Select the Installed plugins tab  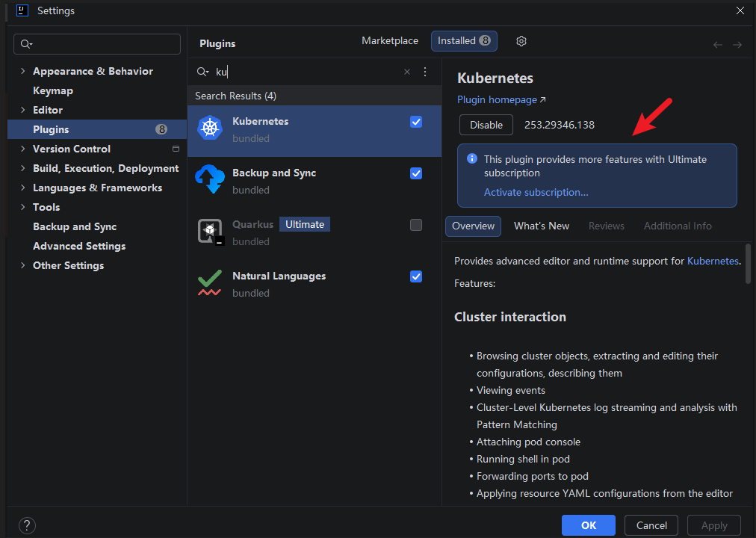(x=464, y=41)
